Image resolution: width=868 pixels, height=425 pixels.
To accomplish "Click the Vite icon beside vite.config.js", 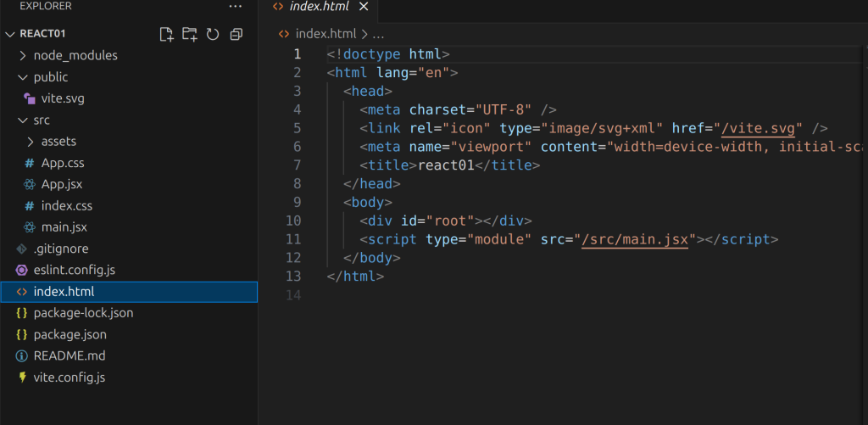I will coord(22,377).
